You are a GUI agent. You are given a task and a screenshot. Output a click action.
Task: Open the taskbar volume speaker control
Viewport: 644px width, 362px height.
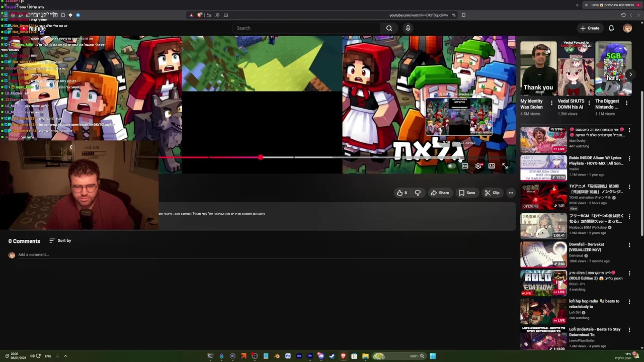click(32, 356)
